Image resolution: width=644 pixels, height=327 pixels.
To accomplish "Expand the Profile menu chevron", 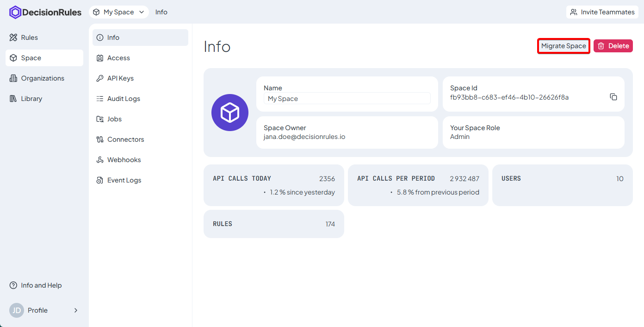I will (76, 310).
